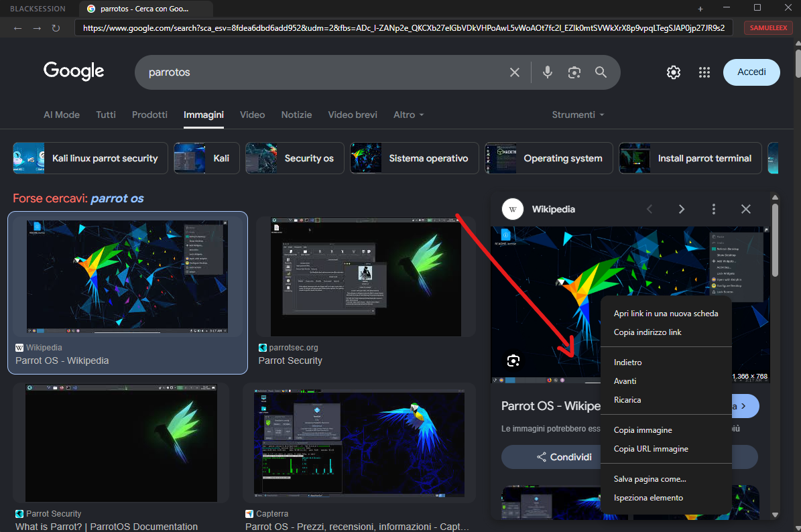Switch to the Video tab
The height and width of the screenshot is (532, 801).
252,115
